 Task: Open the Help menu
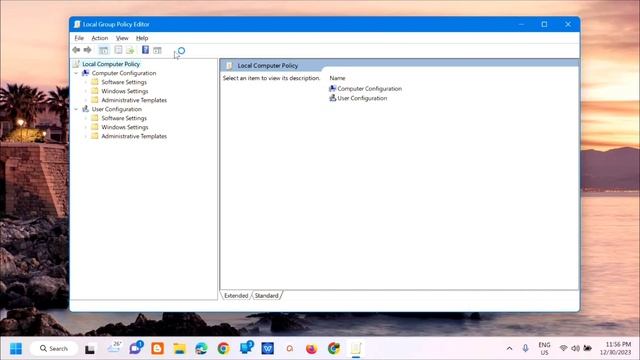(142, 38)
